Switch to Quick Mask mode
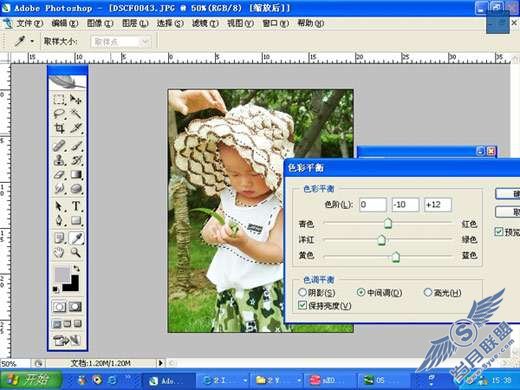The image size is (520, 390). 75,307
